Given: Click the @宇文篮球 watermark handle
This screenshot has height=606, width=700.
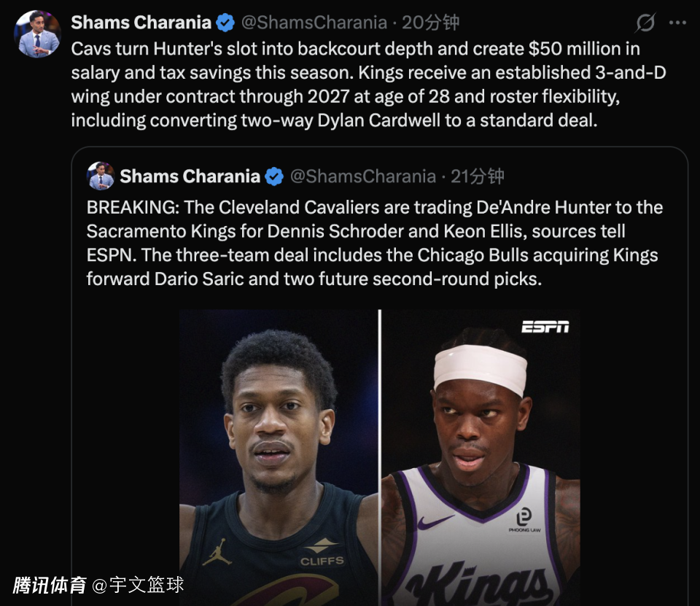Looking at the screenshot, I should click(x=138, y=585).
